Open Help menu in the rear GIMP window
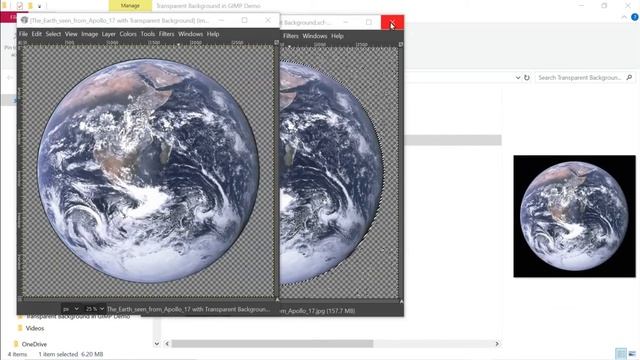Viewport: 640px width, 360px height. point(337,36)
